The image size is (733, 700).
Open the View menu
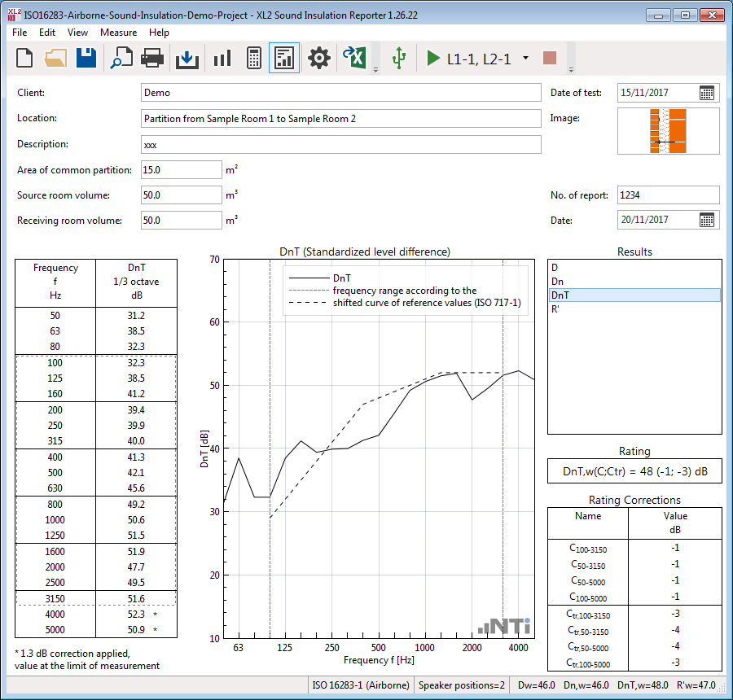(77, 33)
